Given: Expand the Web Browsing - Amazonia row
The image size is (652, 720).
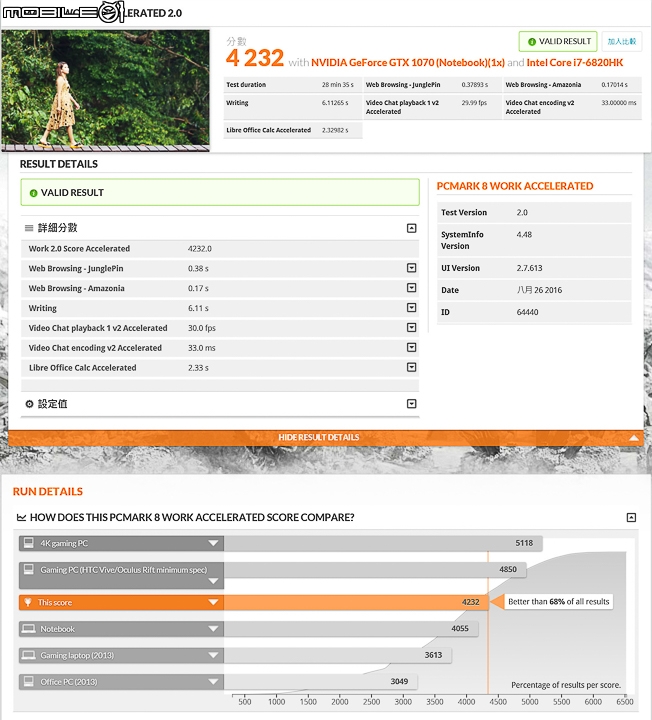Looking at the screenshot, I should (x=411, y=287).
